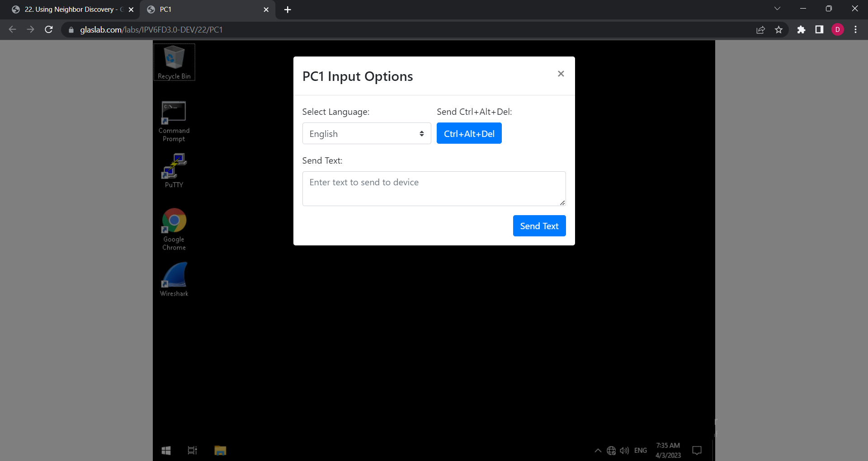
Task: Click the Windows Start button
Action: click(166, 450)
